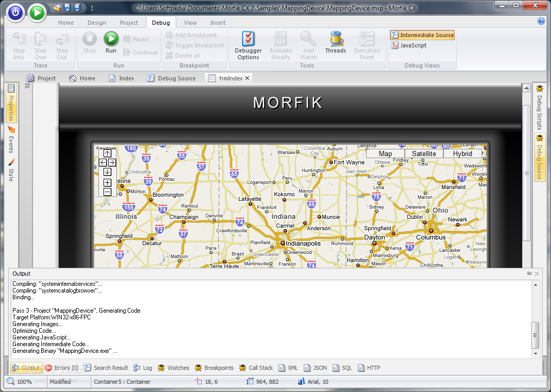
Task: Open Debug Scripts side panel
Action: click(539, 108)
